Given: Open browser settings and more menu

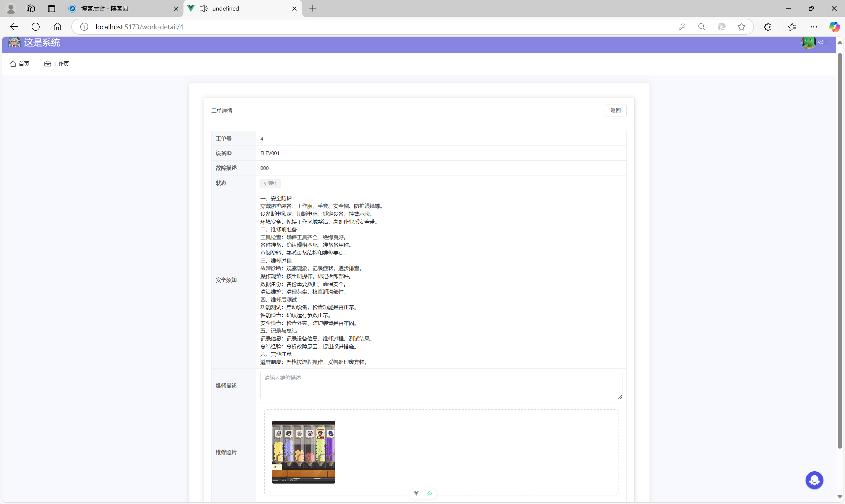Looking at the screenshot, I should (813, 27).
